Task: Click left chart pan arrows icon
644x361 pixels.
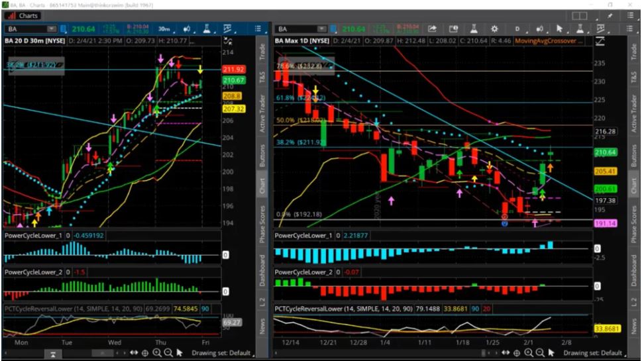Action: (134, 352)
